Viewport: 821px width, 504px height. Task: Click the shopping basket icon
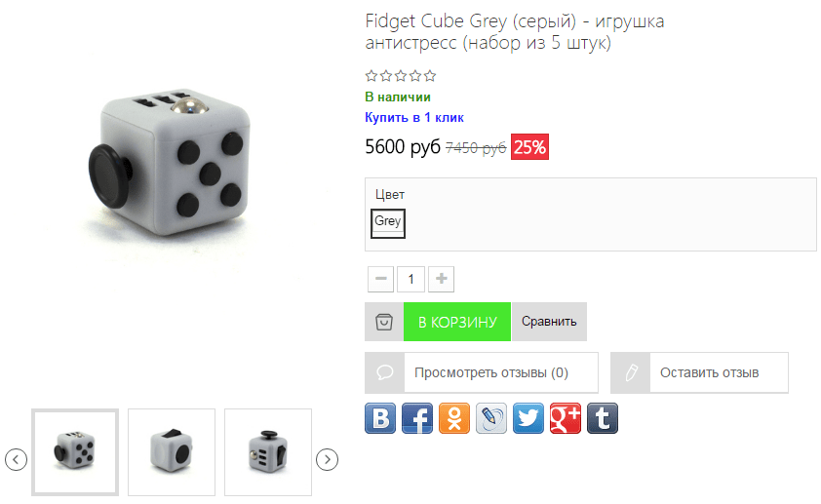[384, 322]
